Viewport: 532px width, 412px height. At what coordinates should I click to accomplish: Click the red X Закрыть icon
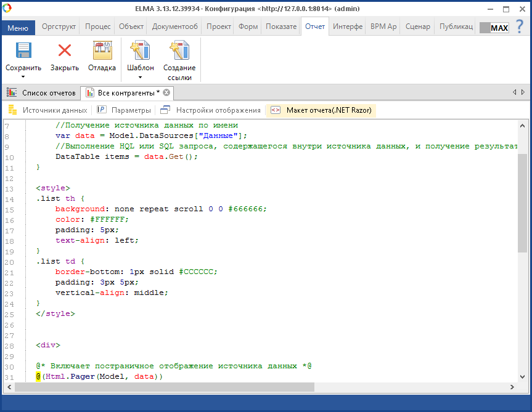64,51
